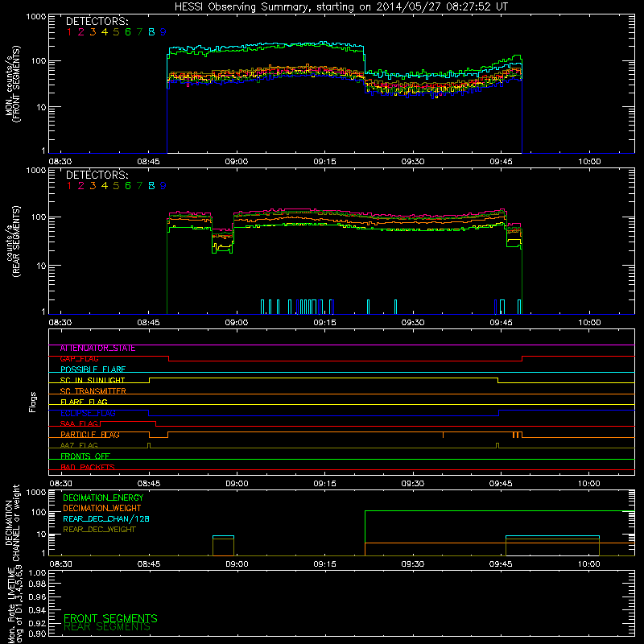Click the SC_IN_SUNLIGHT flag label
This screenshot has width=644, height=644.
93,380
